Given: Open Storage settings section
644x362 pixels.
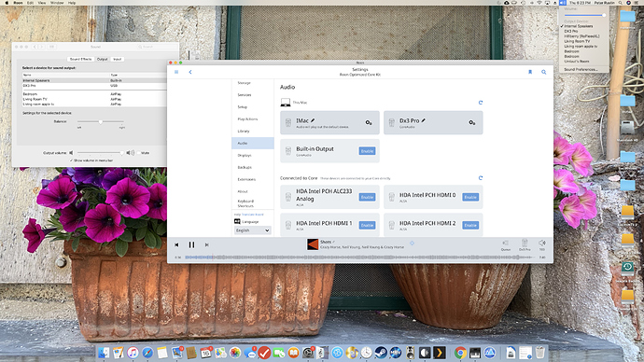Looking at the screenshot, I should coord(244,83).
